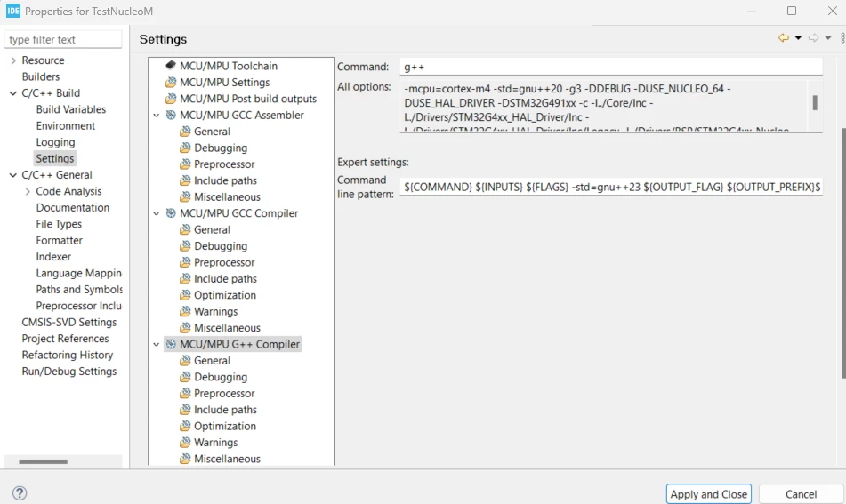Open Run/Debug Settings page
This screenshot has height=504, width=846.
[69, 372]
